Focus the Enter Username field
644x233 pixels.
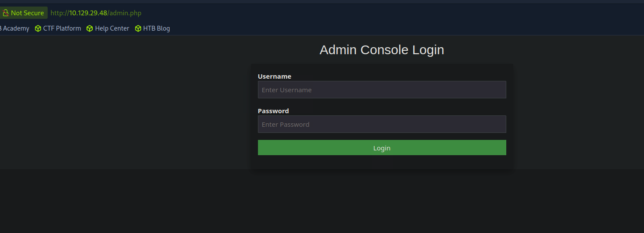(382, 90)
